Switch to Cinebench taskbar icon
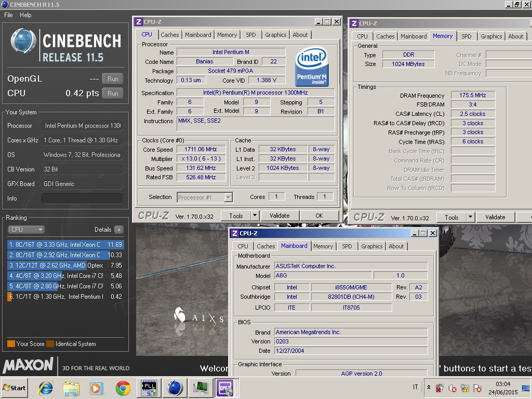 tap(175, 388)
